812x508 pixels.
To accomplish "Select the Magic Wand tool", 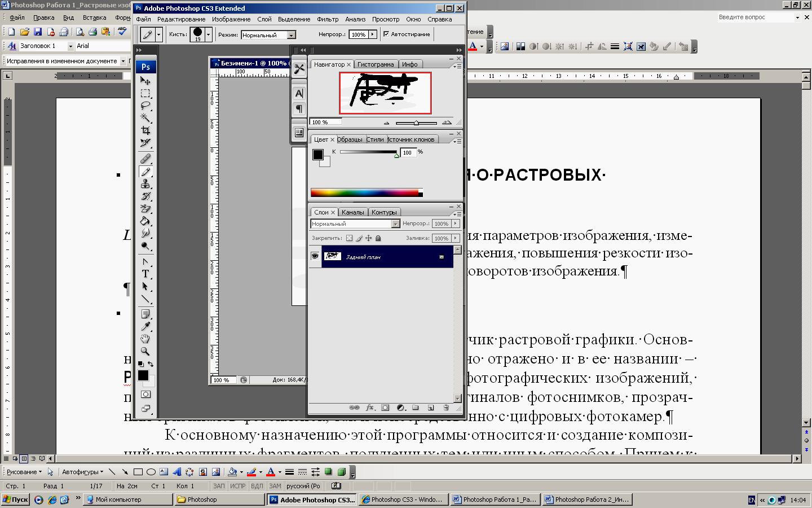I will pyautogui.click(x=145, y=118).
